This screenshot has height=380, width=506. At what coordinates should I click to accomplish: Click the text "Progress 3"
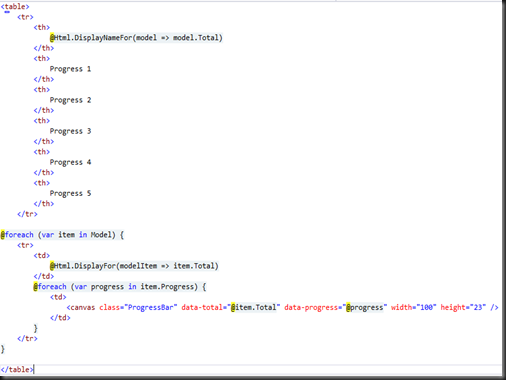tap(70, 131)
